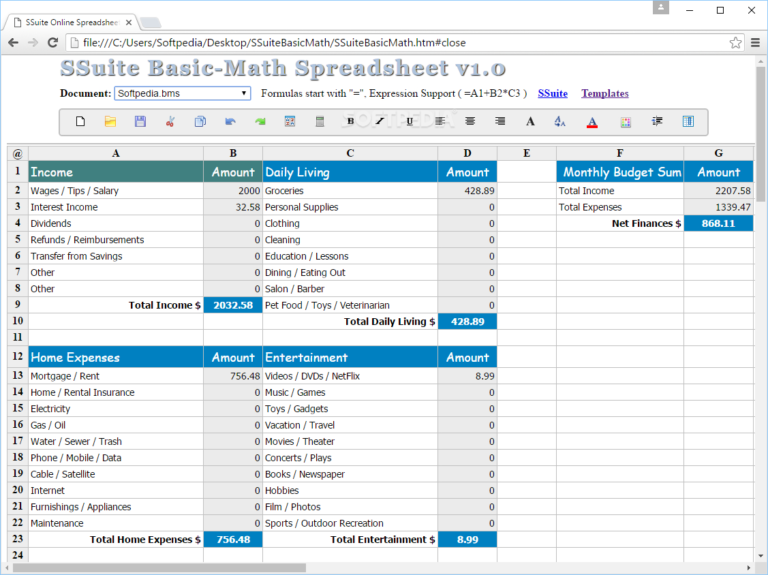The width and height of the screenshot is (768, 575).
Task: Click the vertical scrollbar thumb
Action: pyautogui.click(x=760, y=133)
